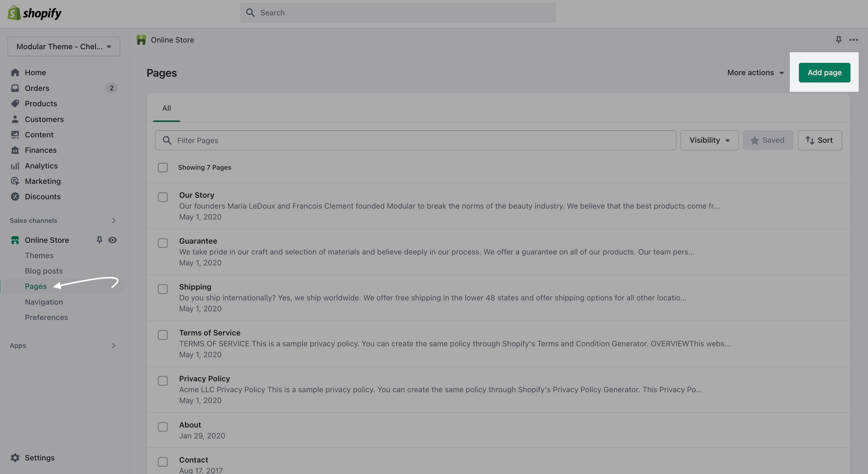Click the Analytics bar chart icon
Viewport: 868px width, 474px height.
pyautogui.click(x=15, y=166)
